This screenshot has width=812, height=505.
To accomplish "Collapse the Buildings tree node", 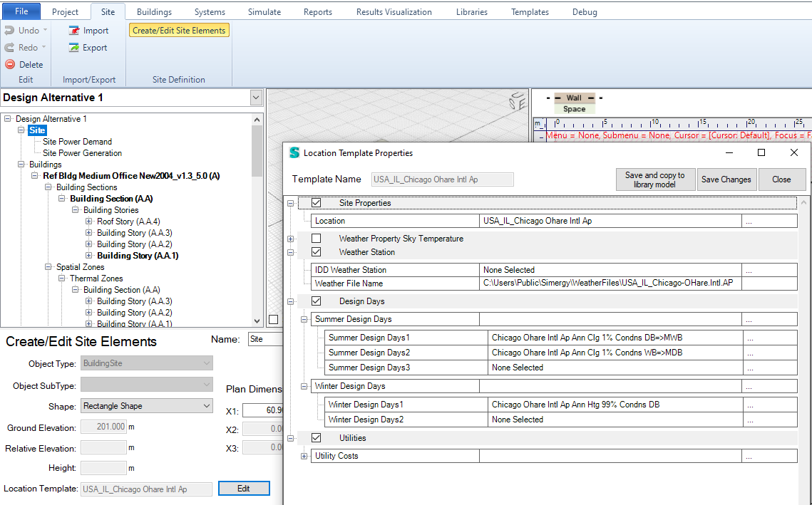I will [21, 165].
